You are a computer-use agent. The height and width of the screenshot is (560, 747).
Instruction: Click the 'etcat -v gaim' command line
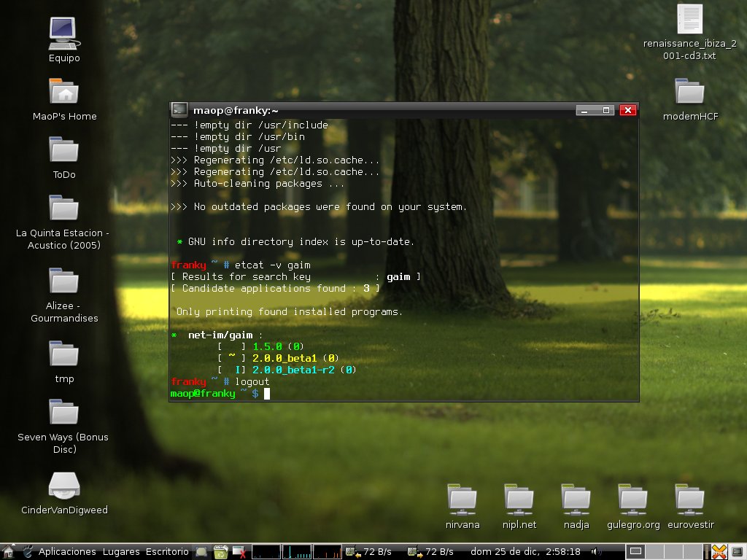click(273, 265)
